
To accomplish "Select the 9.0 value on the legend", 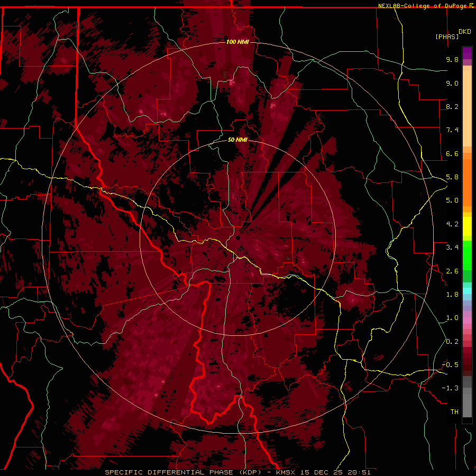I will (x=452, y=83).
